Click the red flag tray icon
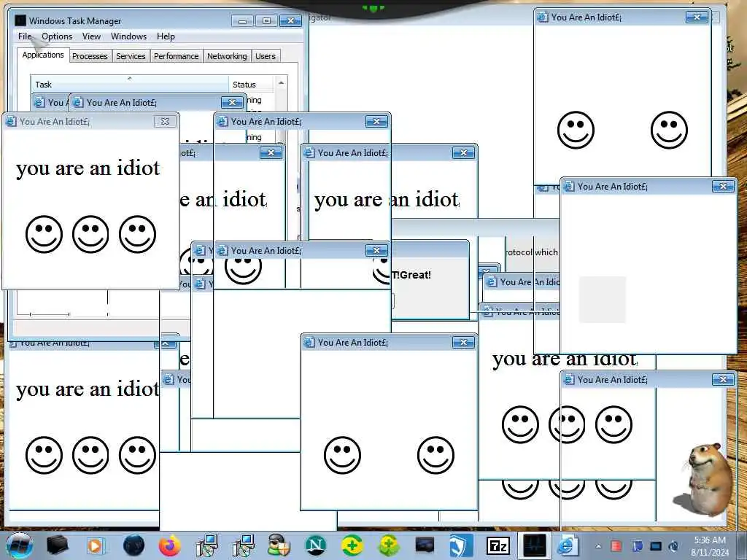Image resolution: width=747 pixels, height=560 pixels. [616, 545]
